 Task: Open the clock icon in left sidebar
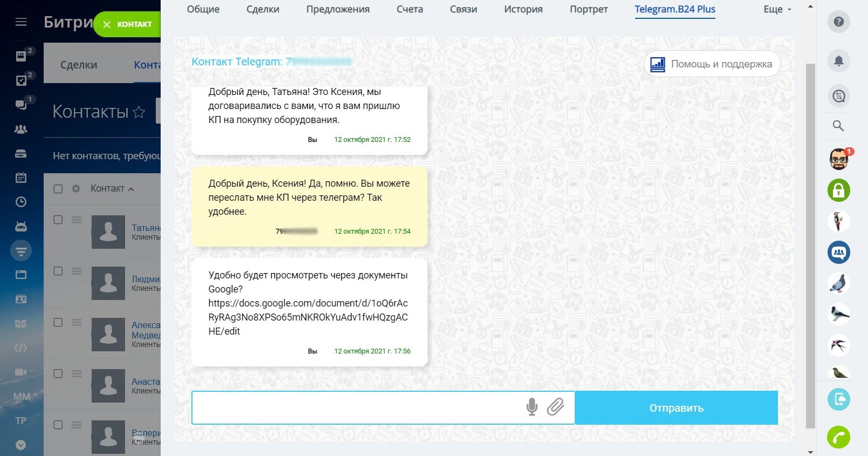click(x=21, y=202)
